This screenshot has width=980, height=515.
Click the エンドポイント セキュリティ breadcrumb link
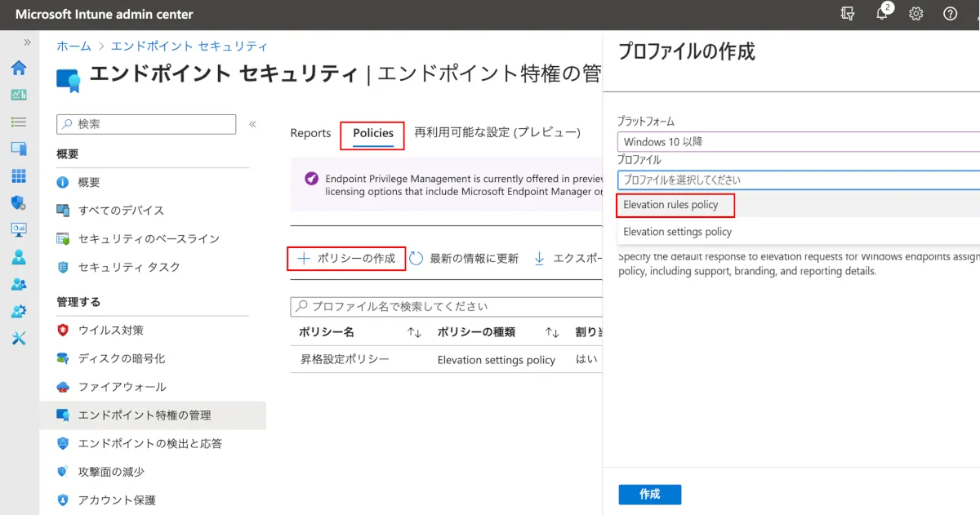[x=189, y=47]
